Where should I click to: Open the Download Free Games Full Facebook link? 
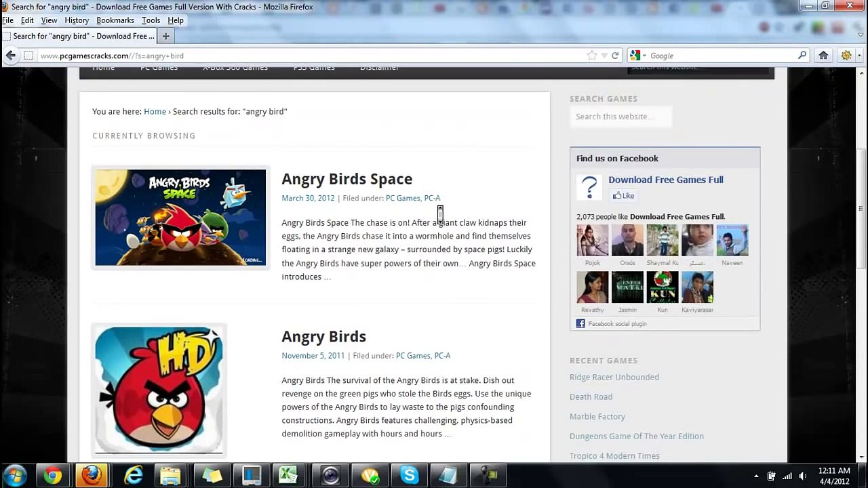click(x=666, y=180)
